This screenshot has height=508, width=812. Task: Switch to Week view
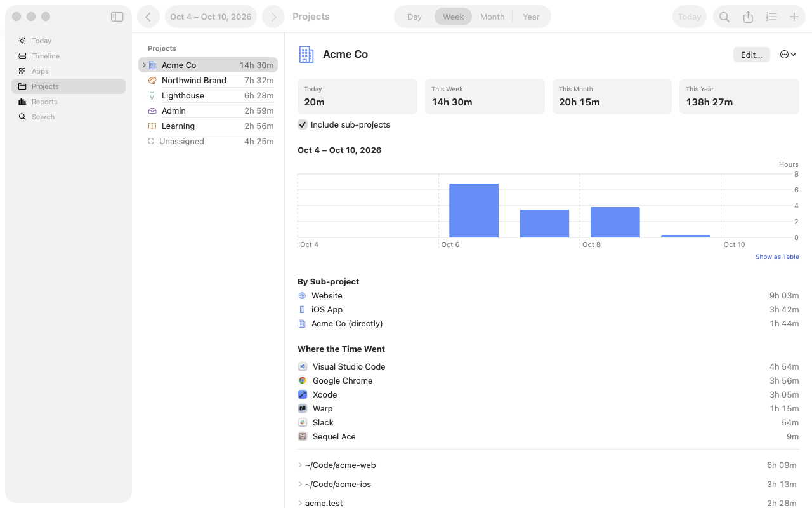coord(453,17)
